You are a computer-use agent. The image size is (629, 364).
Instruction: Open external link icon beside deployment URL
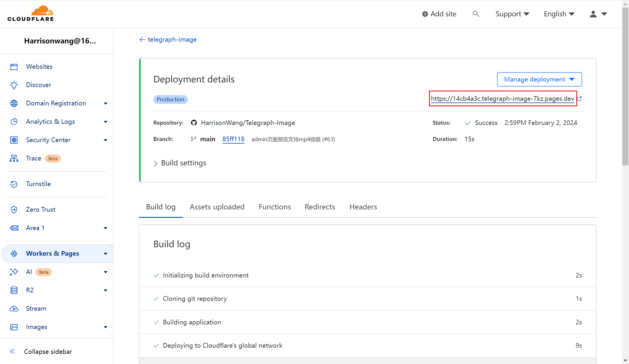579,99
